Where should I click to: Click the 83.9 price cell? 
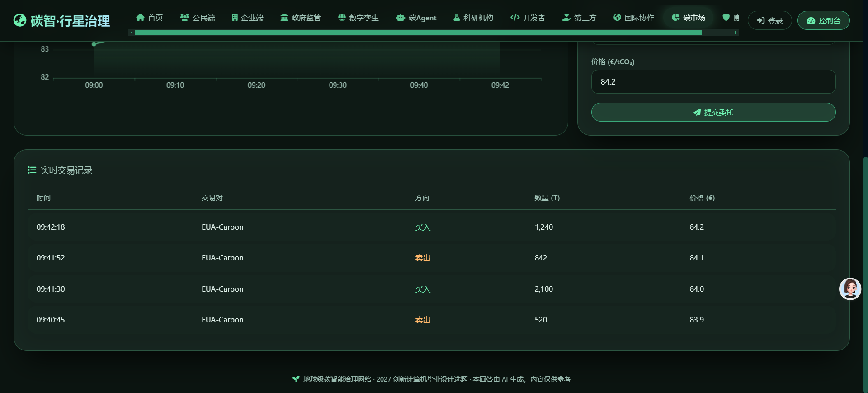click(x=697, y=320)
